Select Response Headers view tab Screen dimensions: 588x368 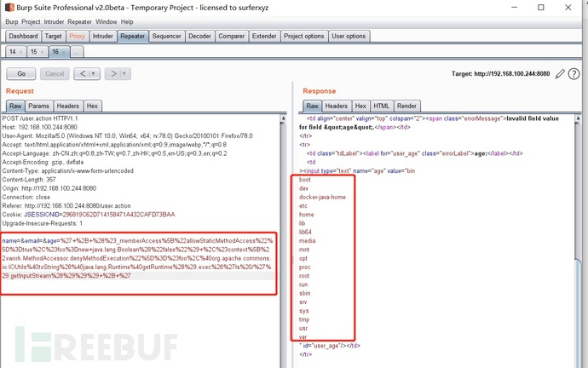pyautogui.click(x=337, y=106)
